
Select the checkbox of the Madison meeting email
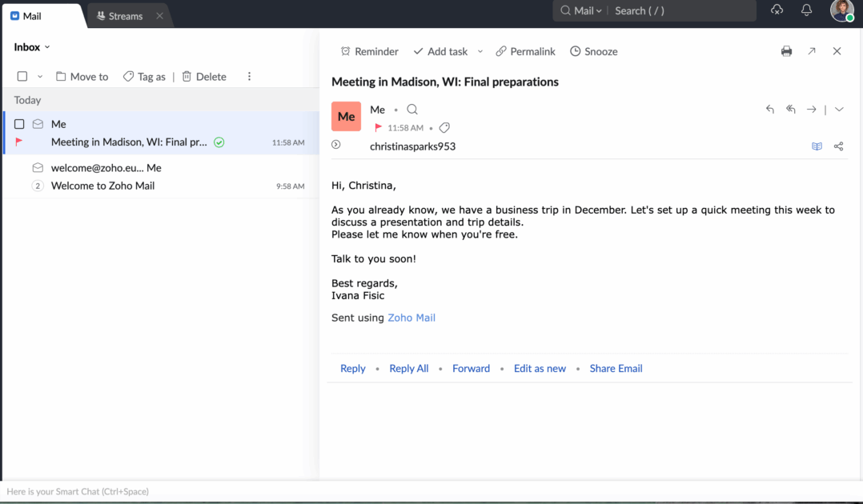pyautogui.click(x=18, y=124)
